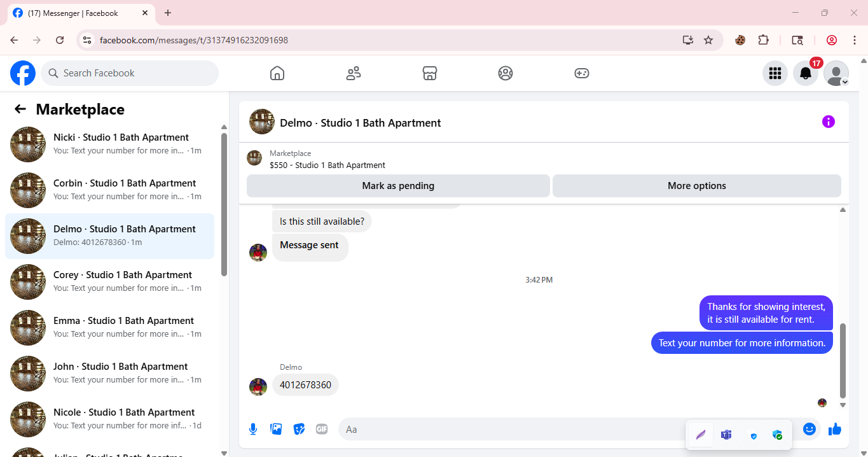Image resolution: width=868 pixels, height=457 pixels.
Task: Open the account profile avatar menu
Action: coord(836,73)
